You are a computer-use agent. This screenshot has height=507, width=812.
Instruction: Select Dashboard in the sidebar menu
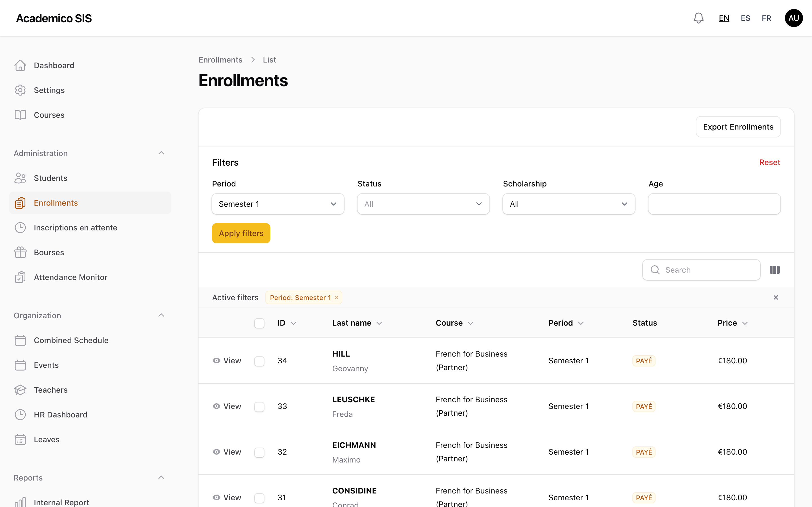[x=54, y=65]
